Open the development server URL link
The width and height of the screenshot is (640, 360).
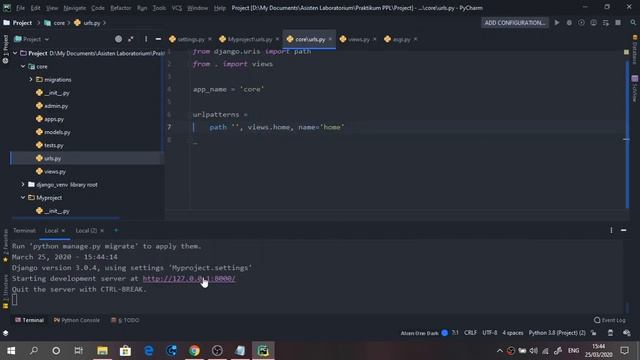tap(189, 278)
